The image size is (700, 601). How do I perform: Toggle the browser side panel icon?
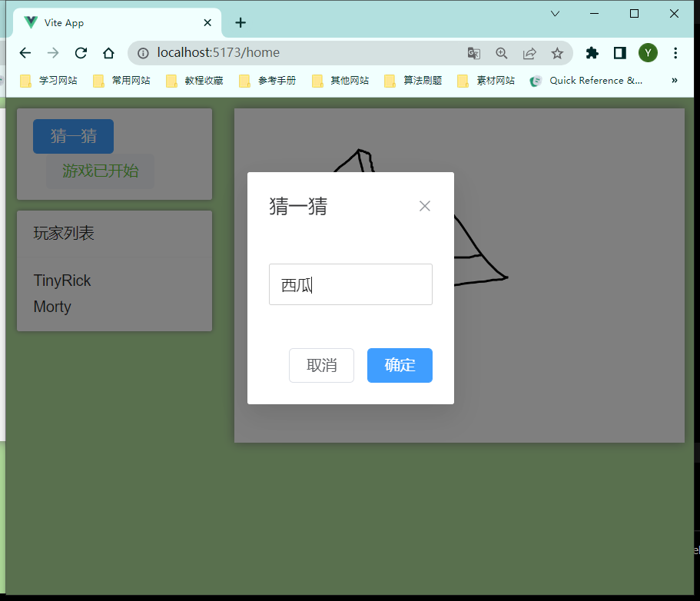click(619, 53)
